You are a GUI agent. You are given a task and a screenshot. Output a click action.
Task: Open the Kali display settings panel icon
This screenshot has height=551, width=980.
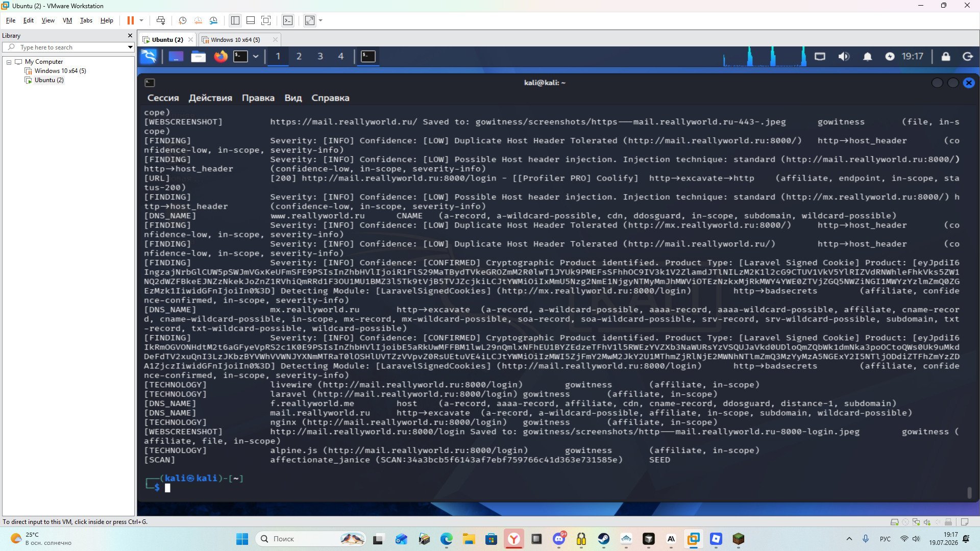point(820,56)
